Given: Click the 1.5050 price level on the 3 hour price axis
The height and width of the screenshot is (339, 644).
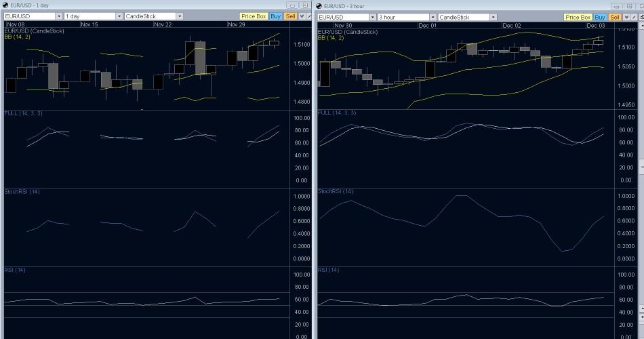Looking at the screenshot, I should coord(626,66).
